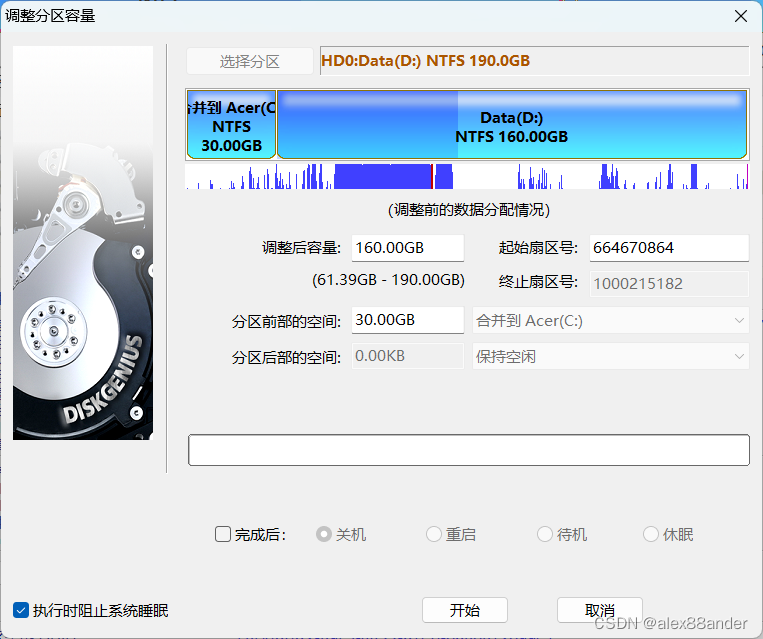The height and width of the screenshot is (639, 763).
Task: Click the 分区前部的空间 field showing 30.00GB
Action: (408, 320)
